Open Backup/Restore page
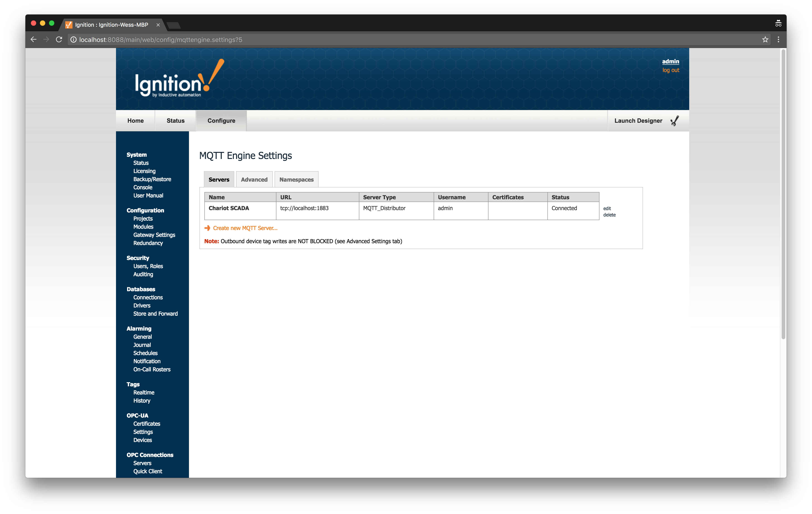 point(152,179)
